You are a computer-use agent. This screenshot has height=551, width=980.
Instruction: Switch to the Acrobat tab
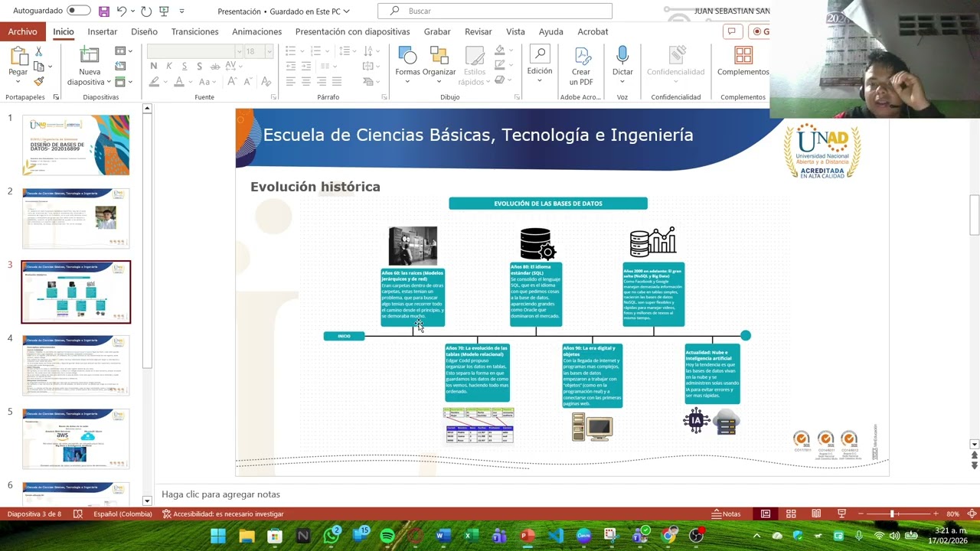click(x=593, y=31)
